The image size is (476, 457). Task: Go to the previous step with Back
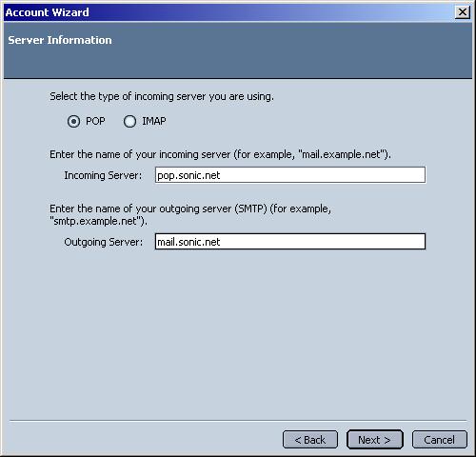[310, 440]
